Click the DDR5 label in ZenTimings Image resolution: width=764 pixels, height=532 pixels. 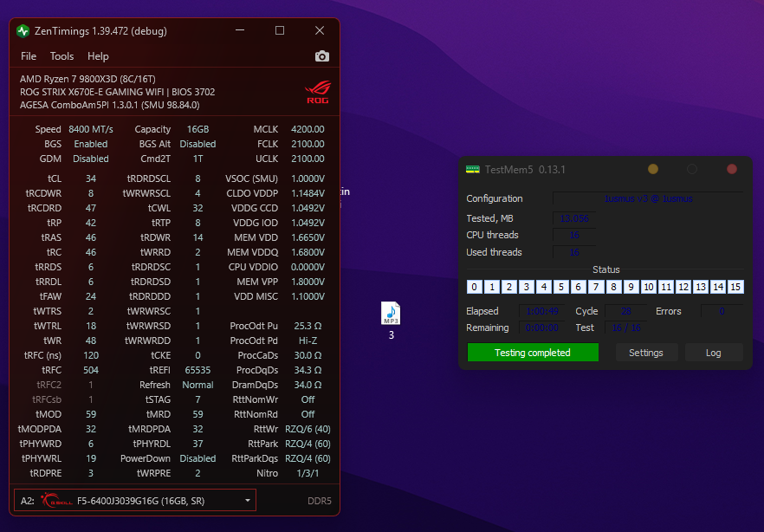320,501
